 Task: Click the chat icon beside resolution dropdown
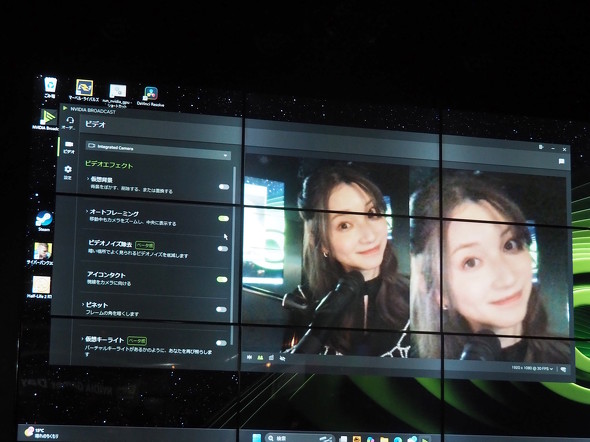563,369
